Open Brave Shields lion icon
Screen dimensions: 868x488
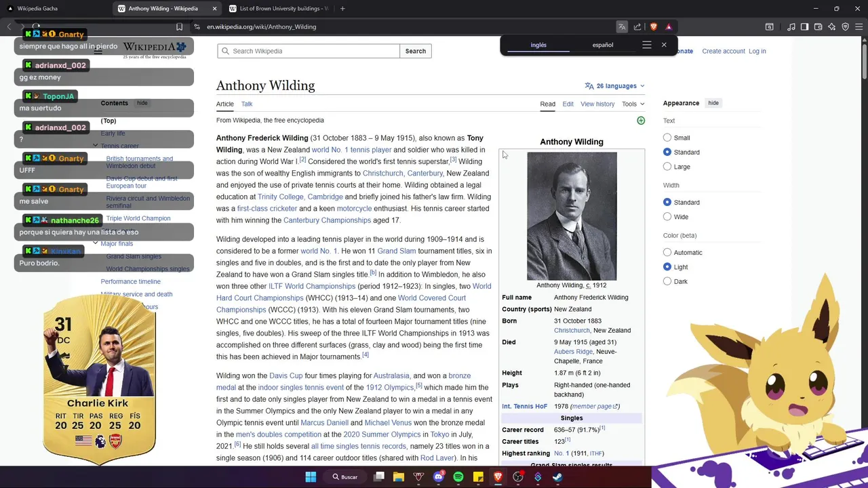click(x=654, y=27)
